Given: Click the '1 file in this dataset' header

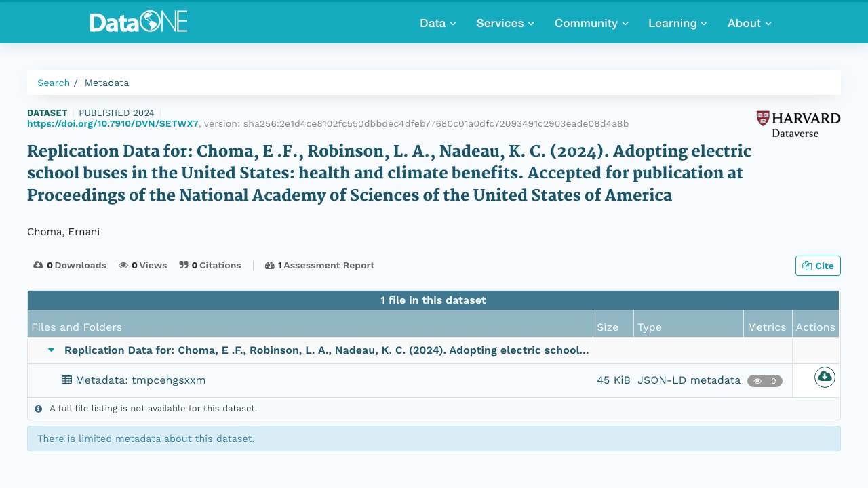Looking at the screenshot, I should [x=433, y=300].
